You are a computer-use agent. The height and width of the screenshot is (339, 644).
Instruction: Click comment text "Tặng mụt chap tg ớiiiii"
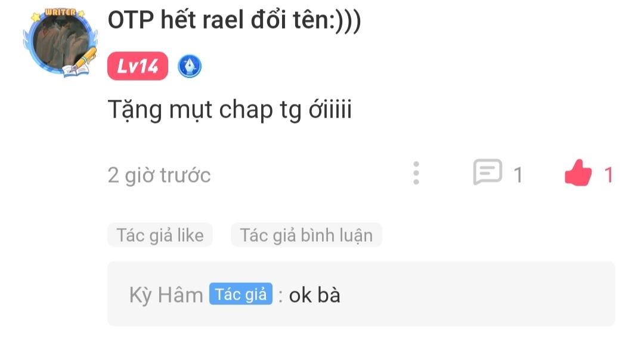[x=230, y=110]
